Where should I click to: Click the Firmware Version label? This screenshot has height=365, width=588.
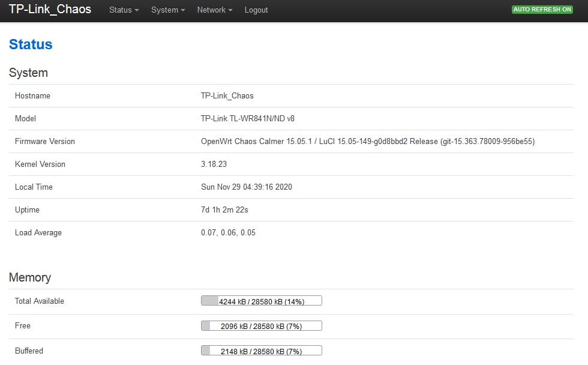pyautogui.click(x=45, y=142)
